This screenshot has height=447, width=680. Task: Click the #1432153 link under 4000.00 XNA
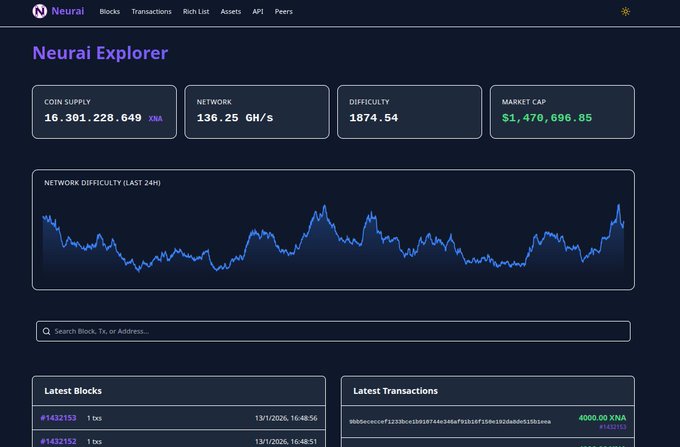[612, 427]
